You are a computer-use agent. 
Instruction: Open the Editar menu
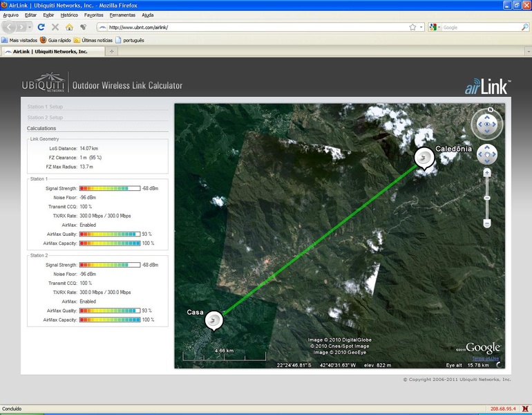point(30,15)
